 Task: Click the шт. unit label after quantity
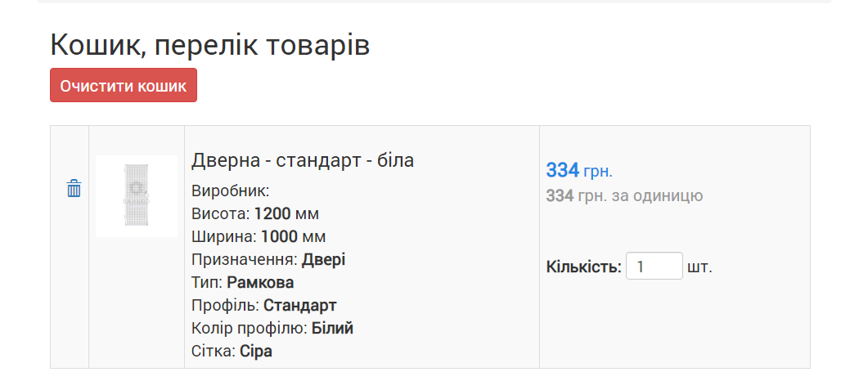(x=699, y=267)
